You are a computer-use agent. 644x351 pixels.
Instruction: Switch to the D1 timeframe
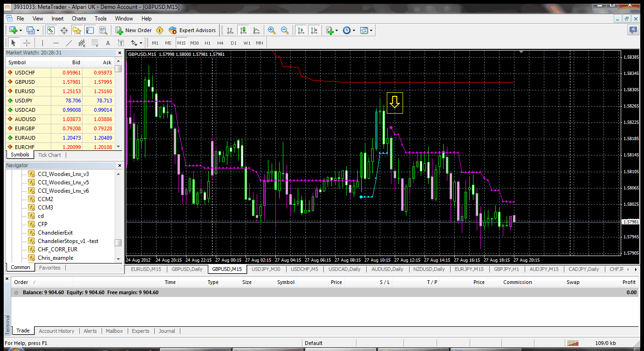pos(233,43)
